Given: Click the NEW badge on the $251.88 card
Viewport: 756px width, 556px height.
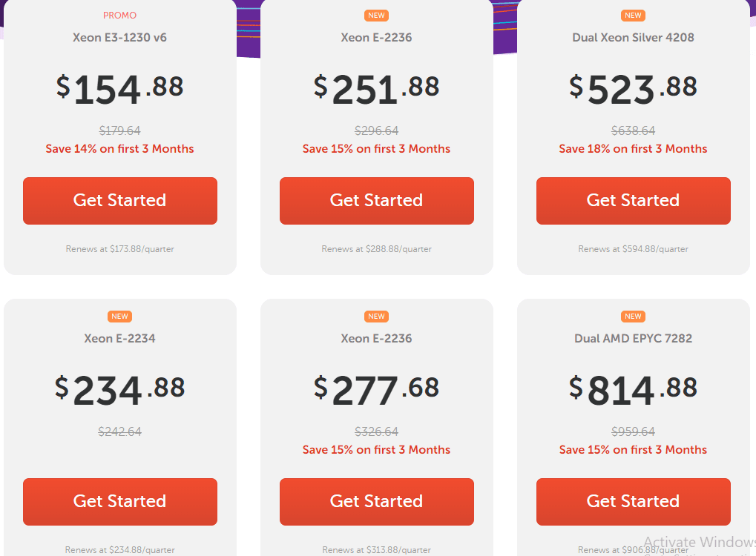Looking at the screenshot, I should pos(377,16).
